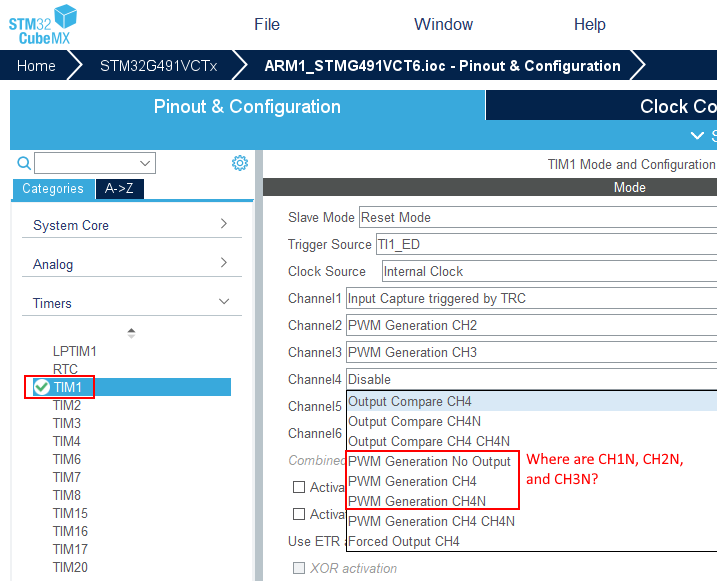Open the categories settings gear

pos(240,163)
